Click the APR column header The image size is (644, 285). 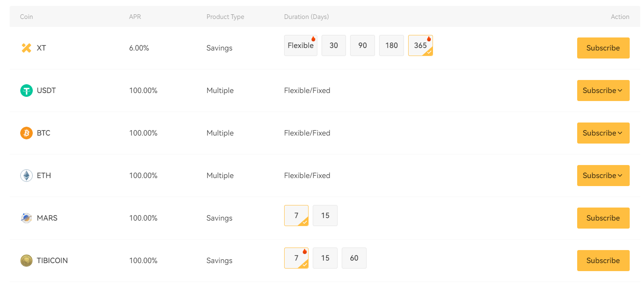(x=134, y=17)
